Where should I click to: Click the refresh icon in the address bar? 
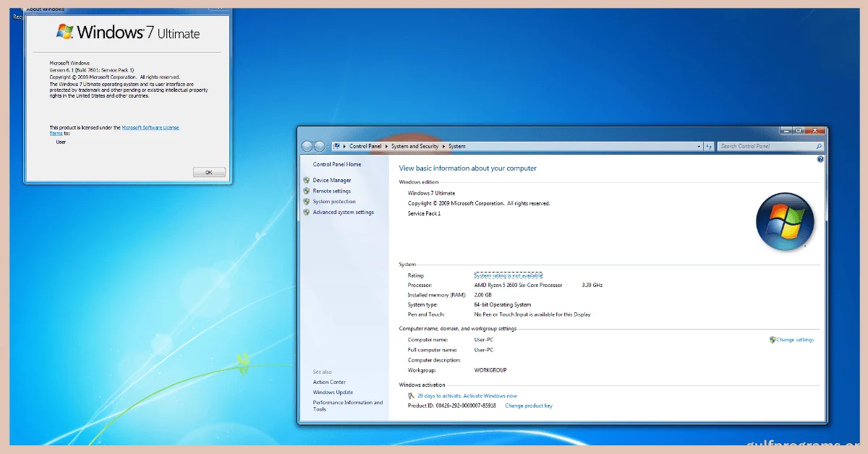(x=710, y=146)
